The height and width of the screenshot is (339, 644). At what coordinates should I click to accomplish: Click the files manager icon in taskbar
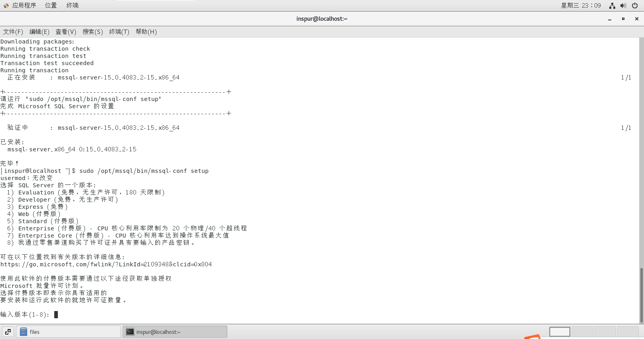(x=24, y=332)
